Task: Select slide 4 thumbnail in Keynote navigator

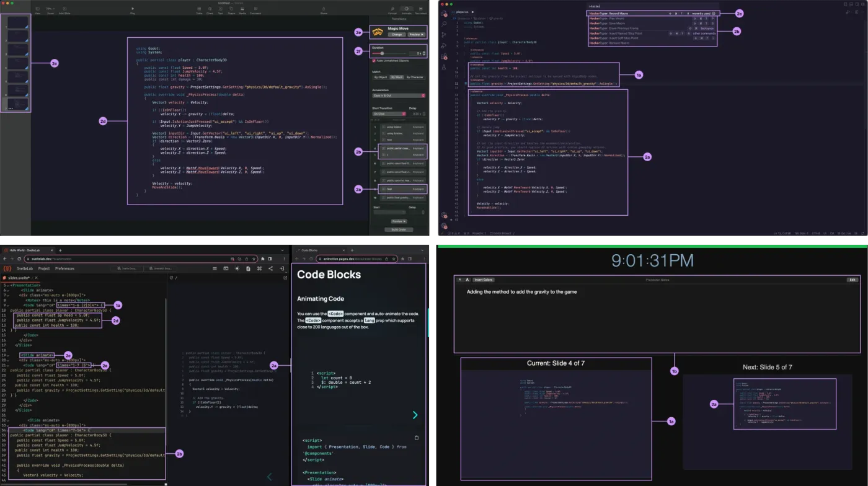Action: [18, 63]
